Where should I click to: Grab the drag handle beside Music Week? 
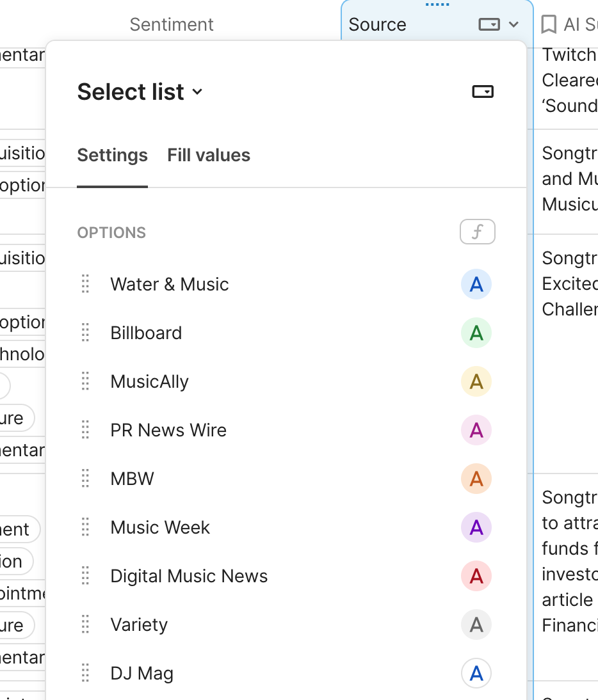[85, 527]
